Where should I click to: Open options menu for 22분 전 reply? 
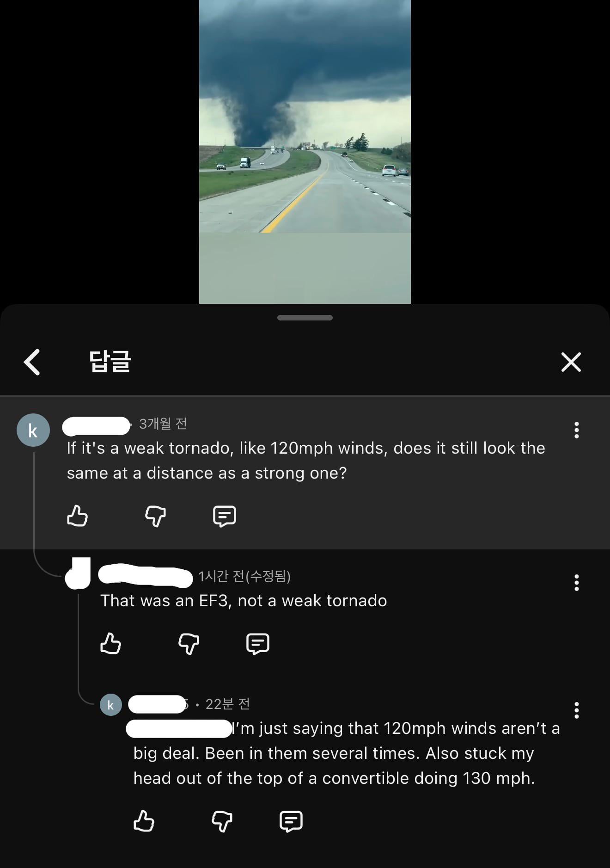tap(576, 710)
